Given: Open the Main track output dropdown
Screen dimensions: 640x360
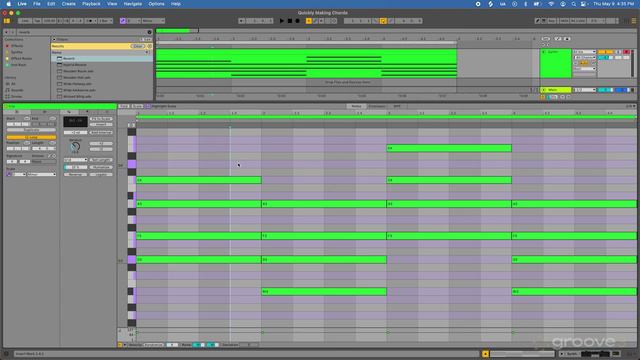Looking at the screenshot, I should [x=584, y=90].
